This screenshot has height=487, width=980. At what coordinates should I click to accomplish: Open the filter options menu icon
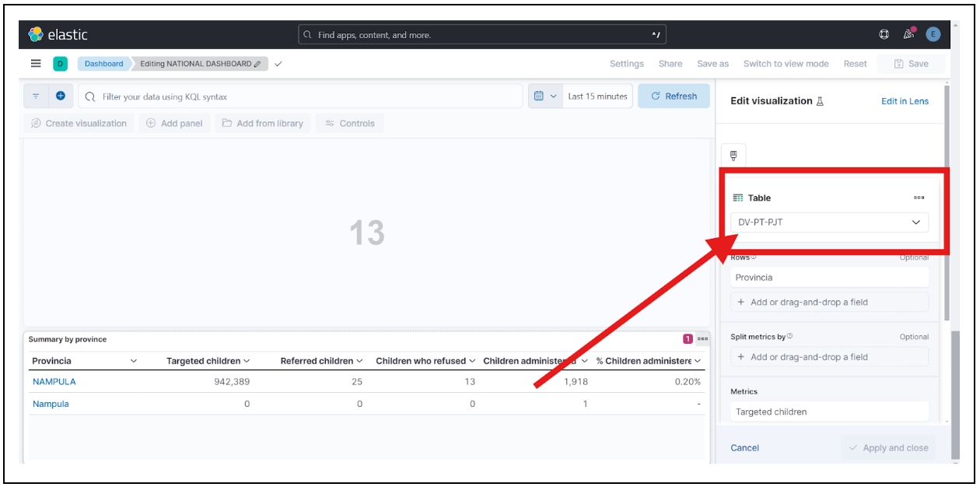(x=36, y=96)
